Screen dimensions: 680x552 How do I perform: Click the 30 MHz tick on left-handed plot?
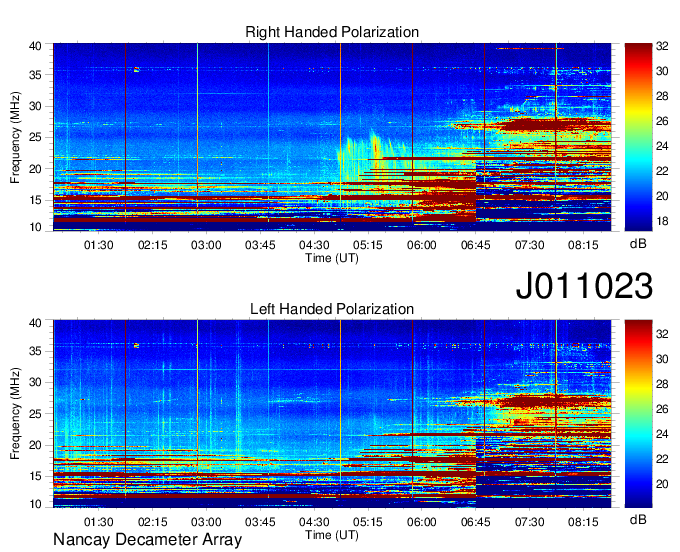35,382
